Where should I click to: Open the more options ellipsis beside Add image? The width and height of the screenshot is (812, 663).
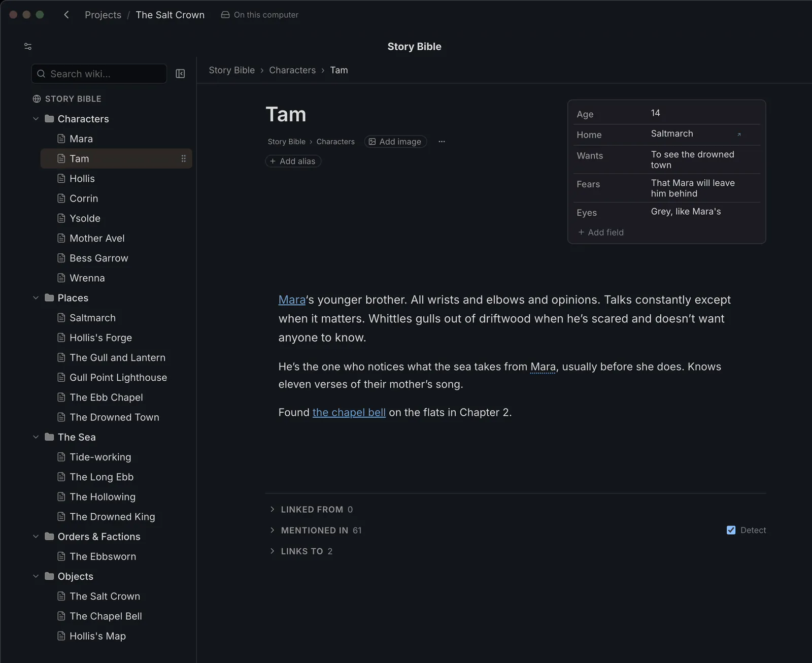click(x=442, y=142)
